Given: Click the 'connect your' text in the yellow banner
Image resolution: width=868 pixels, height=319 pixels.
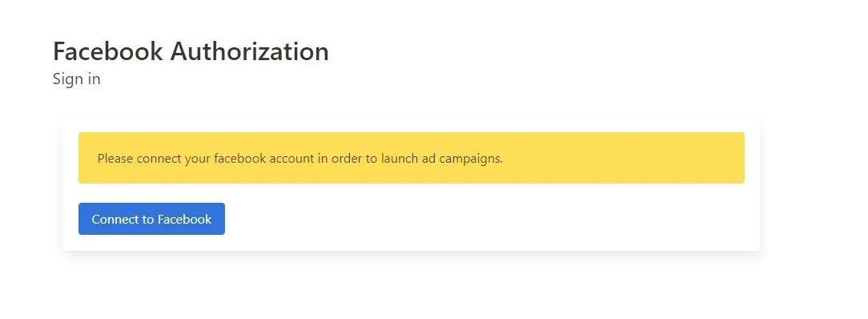Looking at the screenshot, I should [174, 159].
